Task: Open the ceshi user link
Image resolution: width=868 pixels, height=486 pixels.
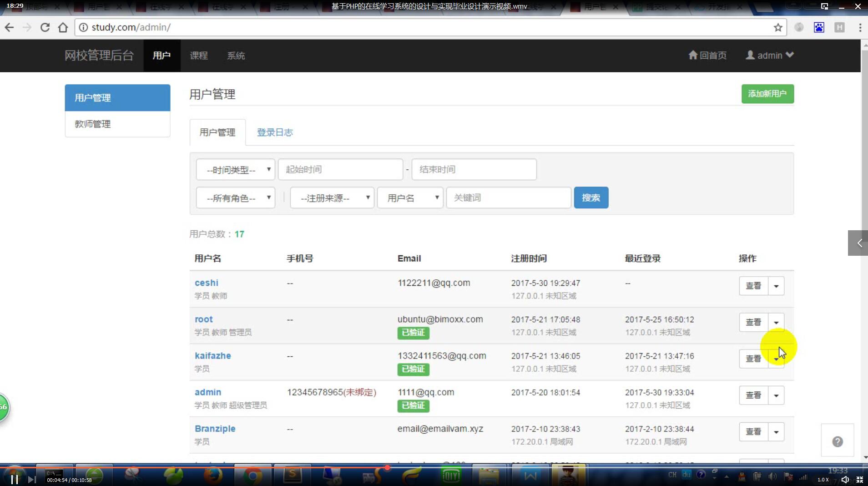Action: pyautogui.click(x=207, y=283)
